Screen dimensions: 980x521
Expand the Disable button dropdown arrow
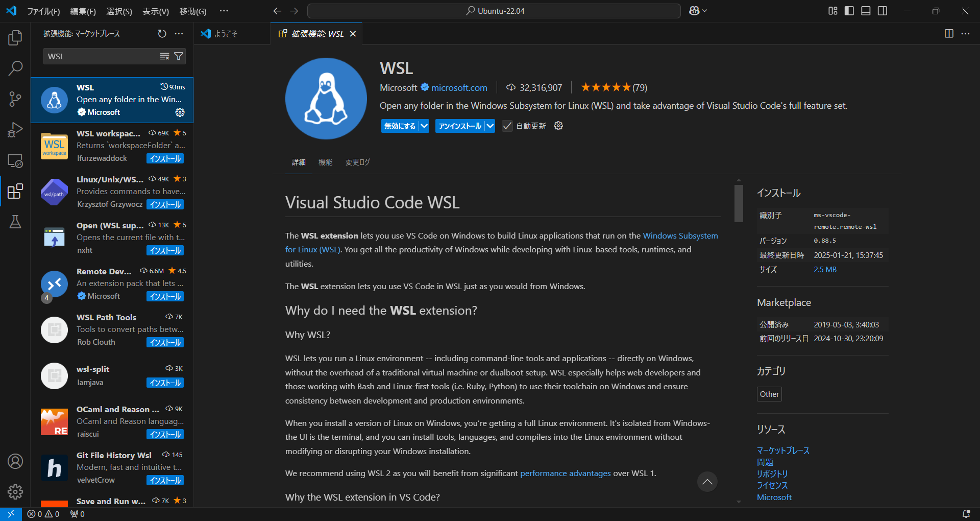point(424,126)
